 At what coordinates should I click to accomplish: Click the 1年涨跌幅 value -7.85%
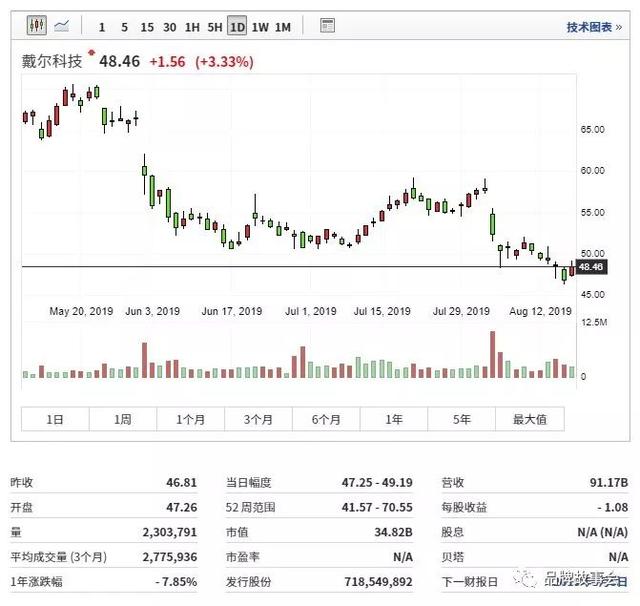[176, 582]
